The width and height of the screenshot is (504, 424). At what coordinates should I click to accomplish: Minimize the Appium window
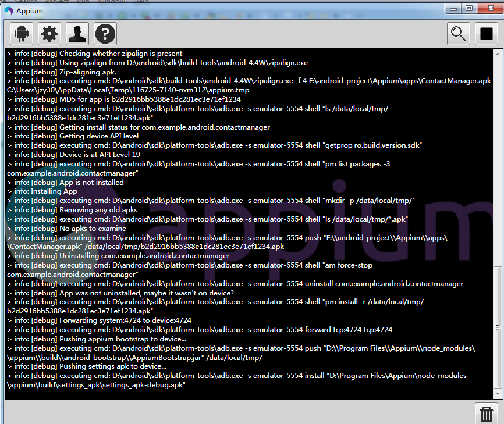453,9
